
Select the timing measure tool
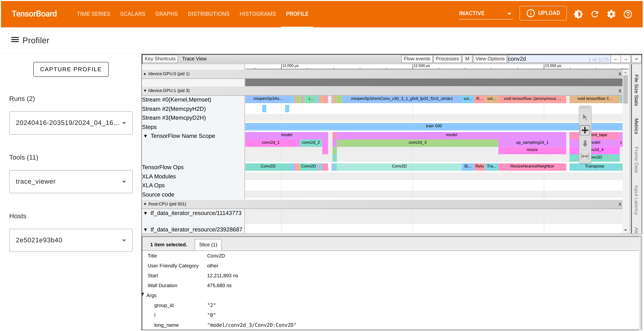tap(585, 156)
